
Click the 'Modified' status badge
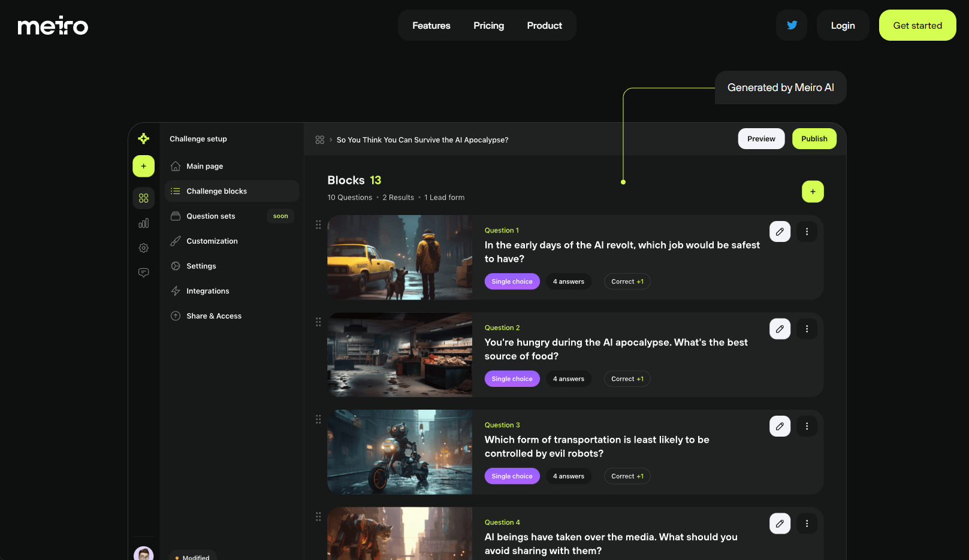click(x=192, y=556)
